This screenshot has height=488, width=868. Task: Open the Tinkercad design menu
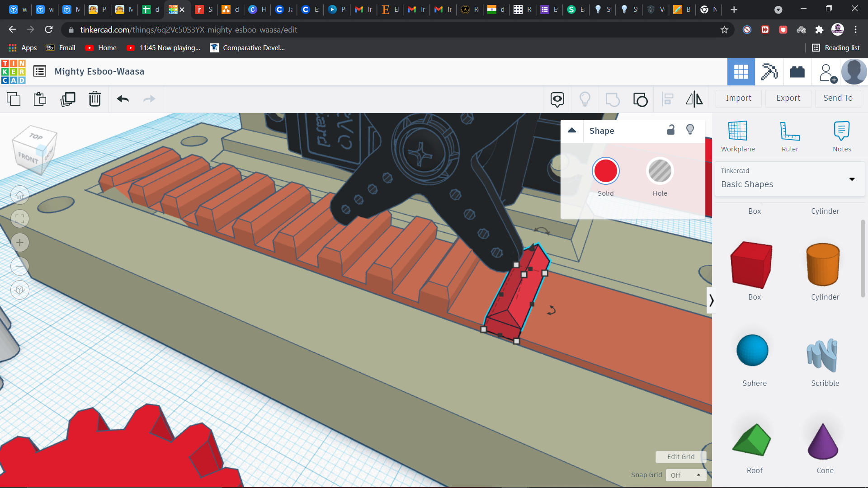coord(39,71)
